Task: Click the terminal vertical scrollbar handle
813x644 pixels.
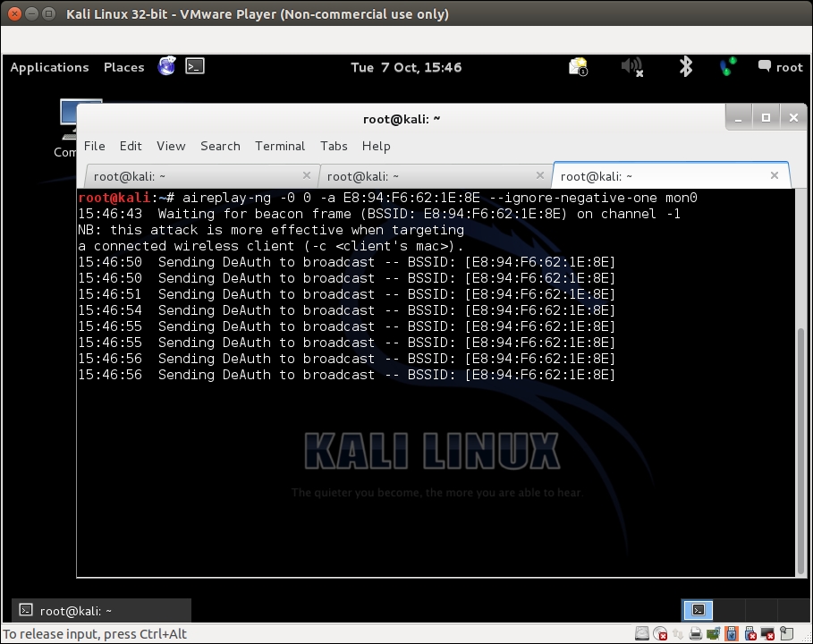Action: (800, 451)
